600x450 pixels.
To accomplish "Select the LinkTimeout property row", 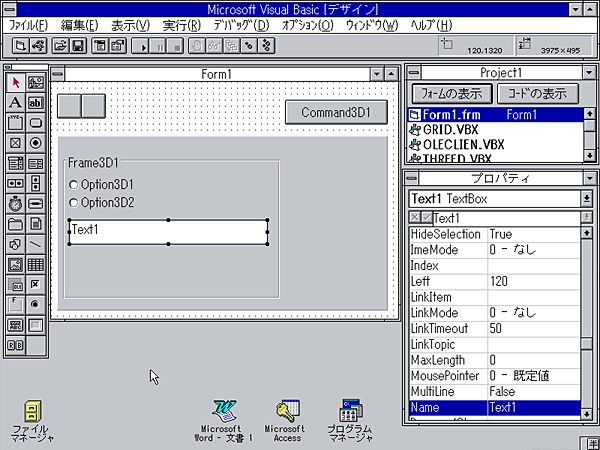I will pos(495,329).
